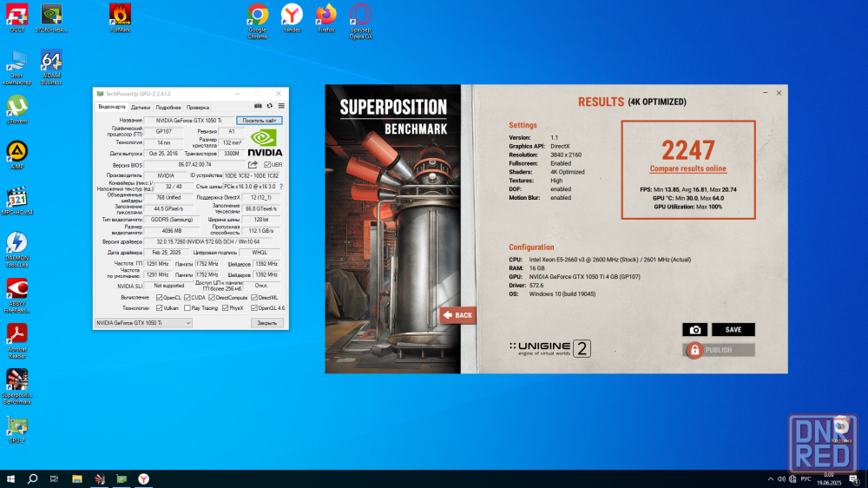Screen dimensions: 868x488
Task: Toggle the UEFI checkbox
Action: point(267,164)
